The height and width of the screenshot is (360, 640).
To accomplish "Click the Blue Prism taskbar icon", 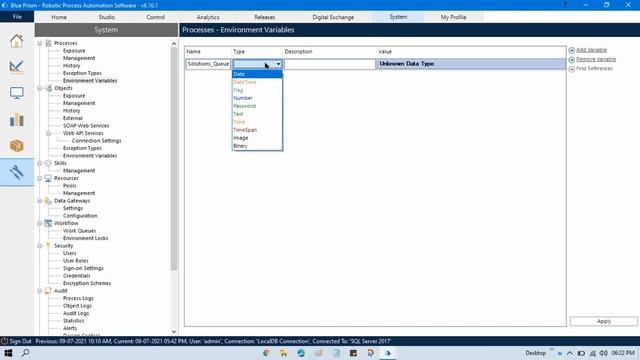I will click(388, 353).
